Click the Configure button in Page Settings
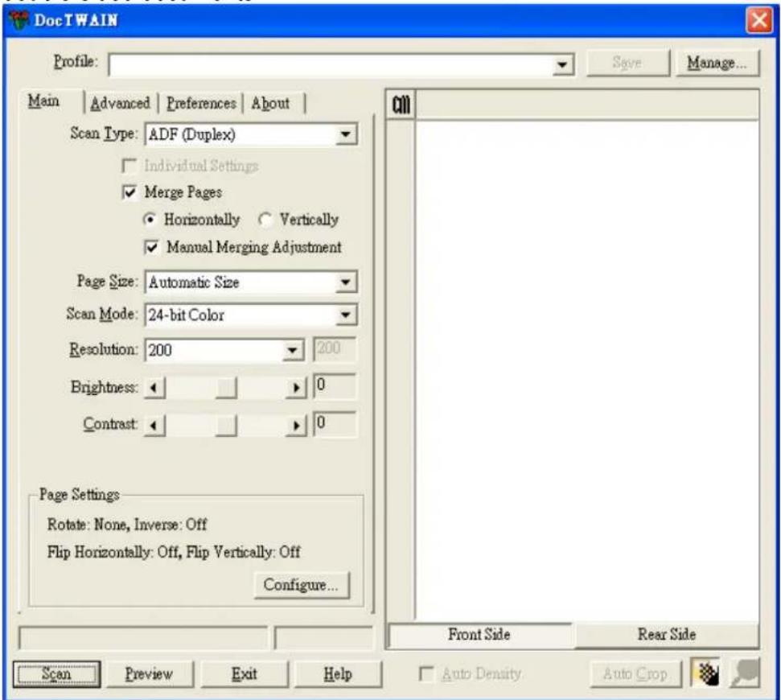The width and height of the screenshot is (781, 700). [x=302, y=584]
